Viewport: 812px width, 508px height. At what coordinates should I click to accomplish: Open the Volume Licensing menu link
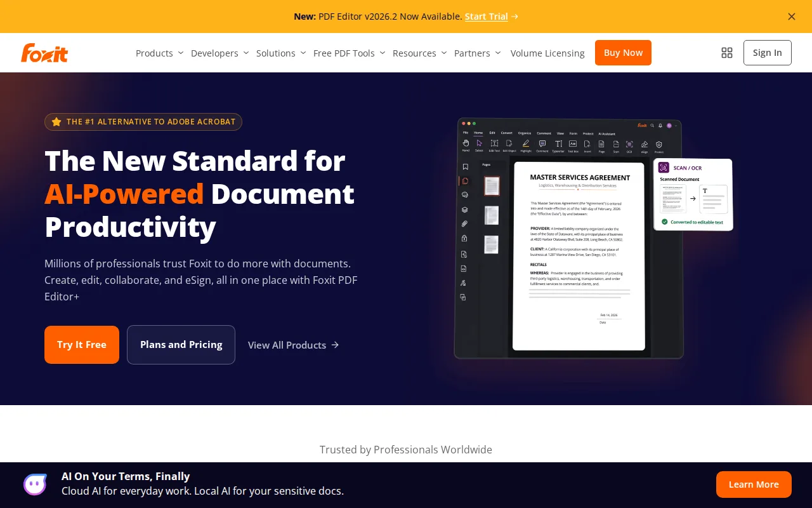(547, 53)
